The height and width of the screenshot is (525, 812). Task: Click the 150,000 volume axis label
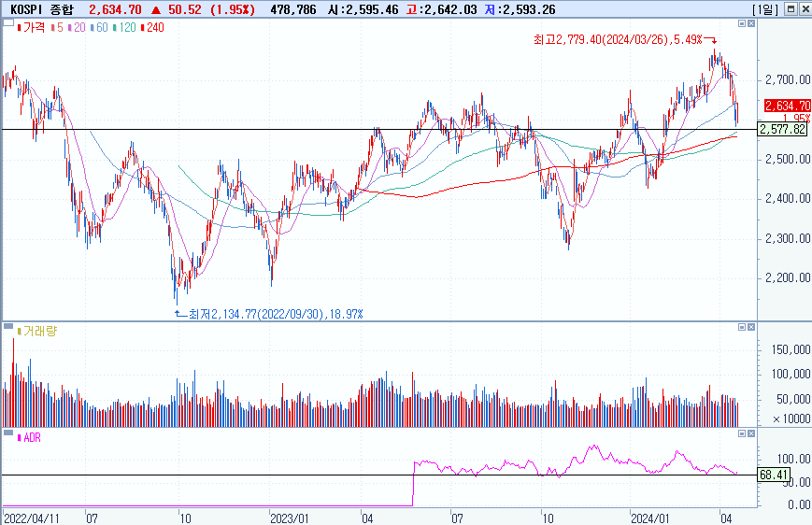click(x=791, y=350)
